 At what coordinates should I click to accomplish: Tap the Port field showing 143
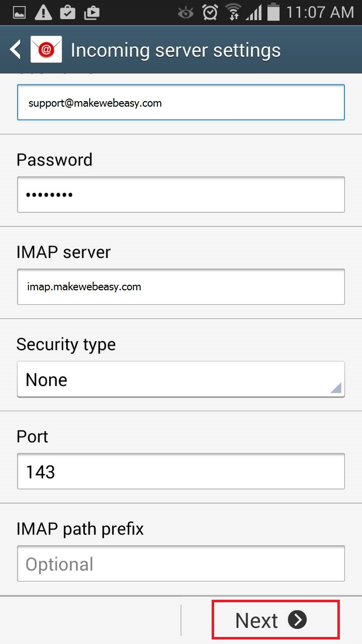coord(180,471)
